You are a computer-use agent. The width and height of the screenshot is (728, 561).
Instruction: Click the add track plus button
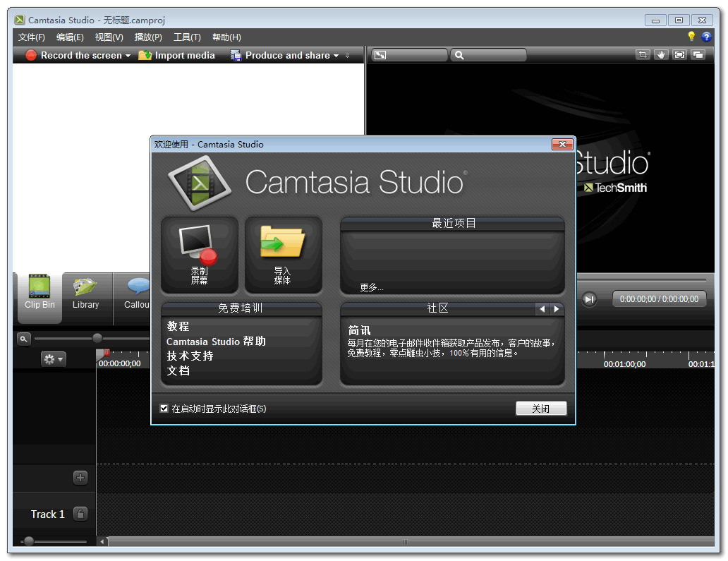(x=80, y=478)
